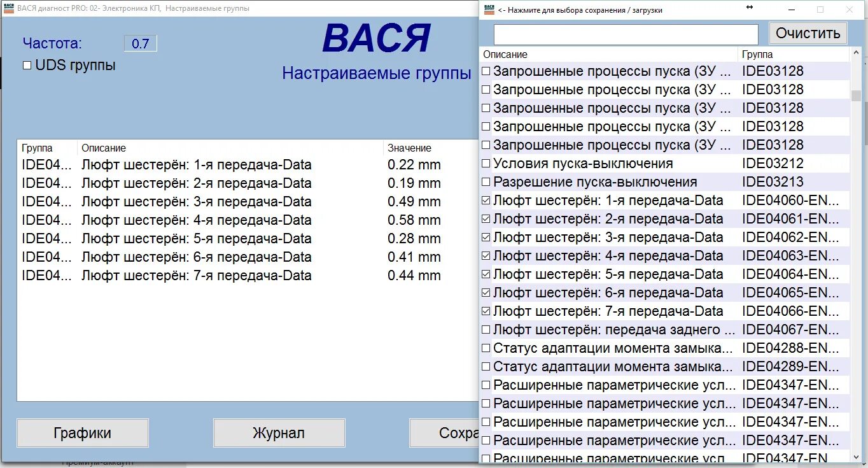The image size is (868, 468).
Task: Click group cell IDE03212
Action: (773, 164)
